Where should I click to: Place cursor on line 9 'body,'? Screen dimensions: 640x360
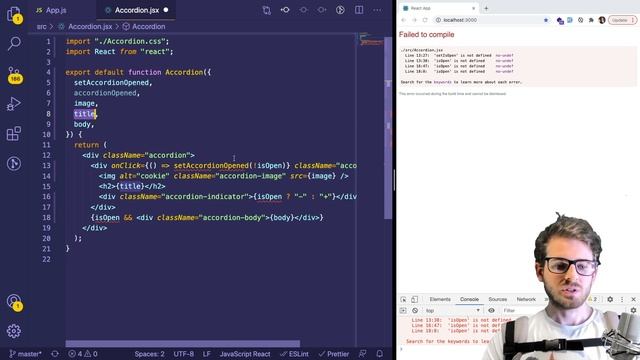pos(84,124)
